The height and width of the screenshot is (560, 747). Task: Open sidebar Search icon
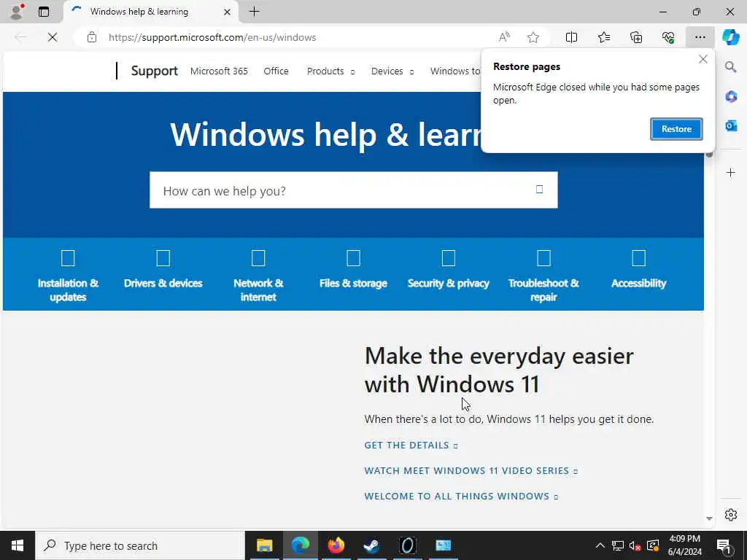[x=731, y=67]
